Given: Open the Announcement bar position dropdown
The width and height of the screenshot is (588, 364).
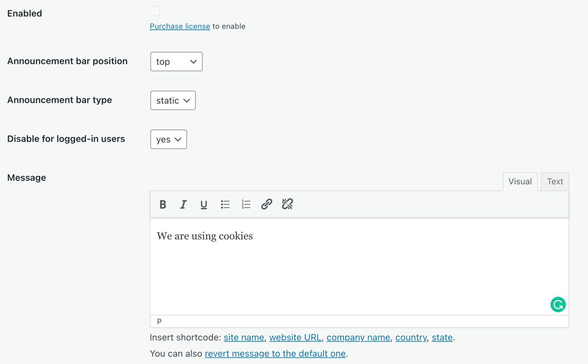Looking at the screenshot, I should (176, 61).
